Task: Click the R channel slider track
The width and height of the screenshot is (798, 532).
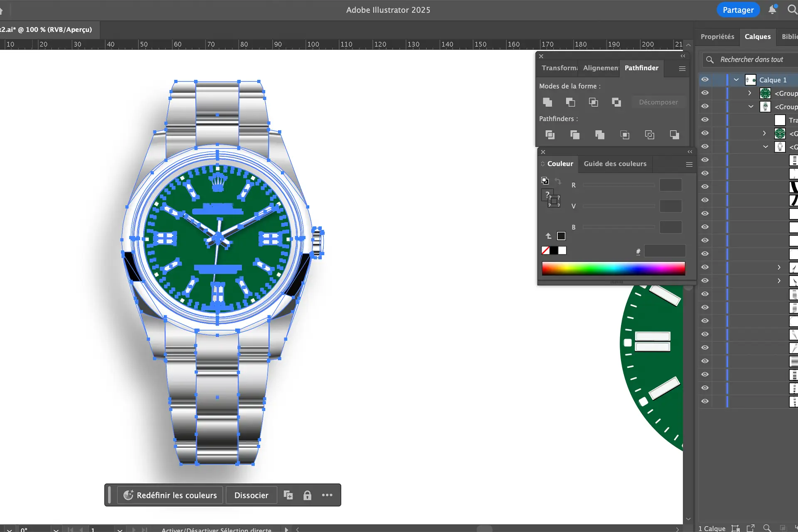Action: (x=618, y=185)
